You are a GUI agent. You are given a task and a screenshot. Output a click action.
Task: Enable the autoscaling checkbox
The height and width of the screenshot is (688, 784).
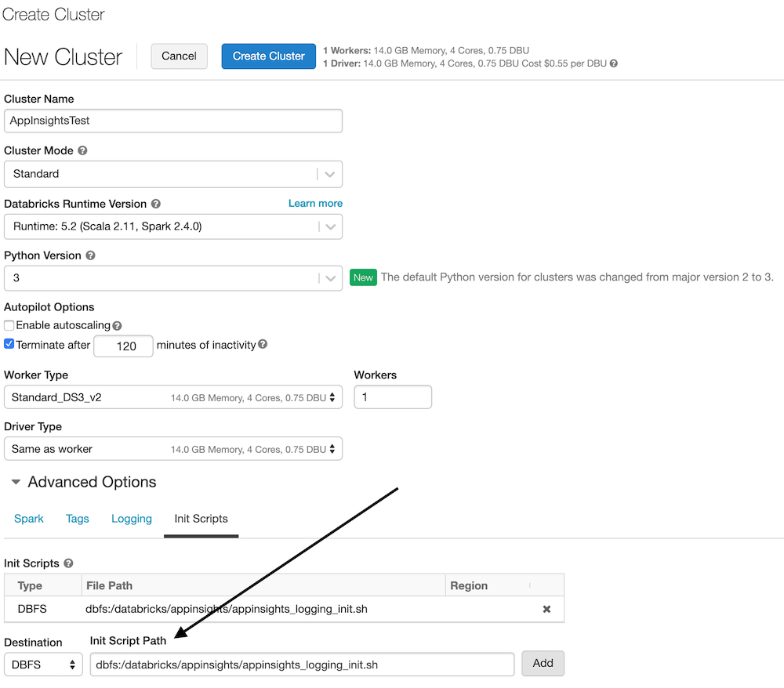(9, 325)
